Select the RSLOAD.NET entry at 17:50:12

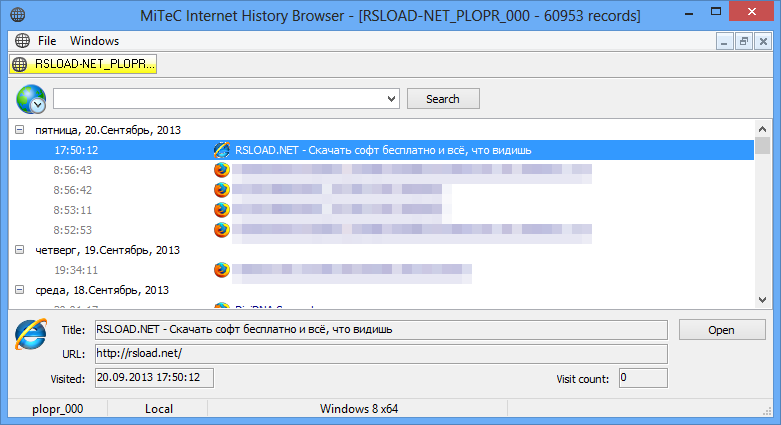pos(382,150)
